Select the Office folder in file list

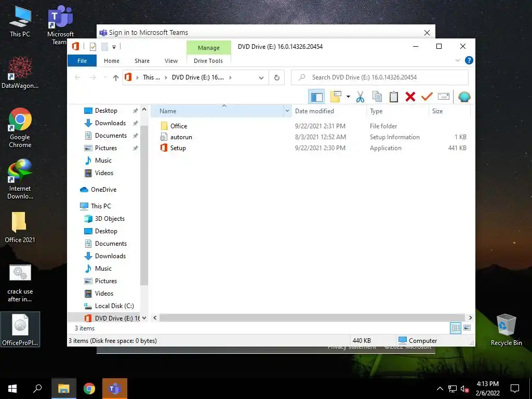point(179,126)
